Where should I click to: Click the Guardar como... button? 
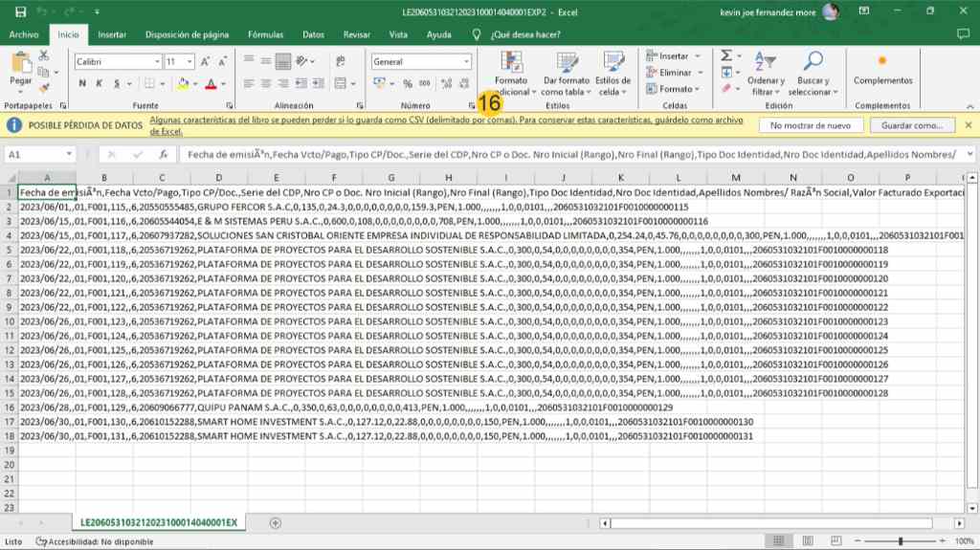pos(911,125)
